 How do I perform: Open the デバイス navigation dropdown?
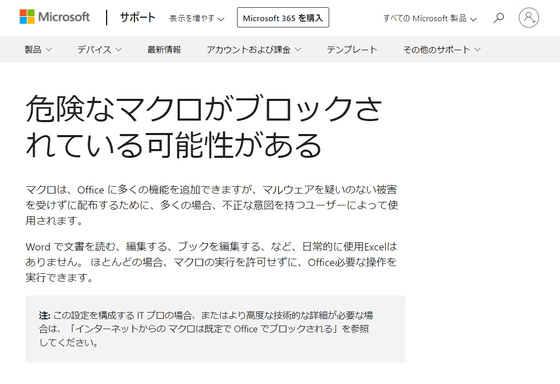[99, 49]
